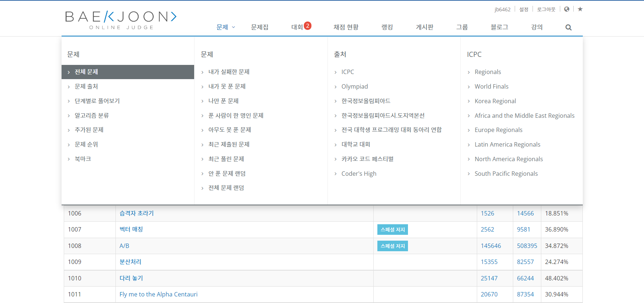
Task: Open the 게시판 menu
Action: tap(424, 27)
